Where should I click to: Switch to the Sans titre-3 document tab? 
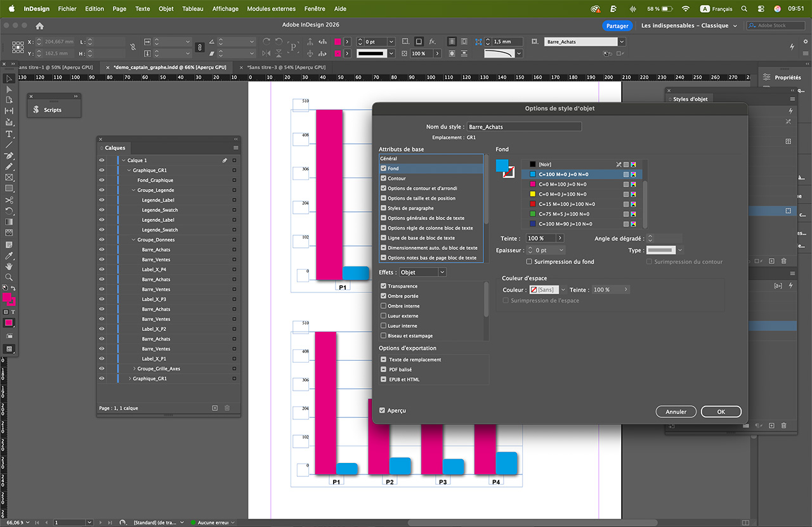[285, 67]
